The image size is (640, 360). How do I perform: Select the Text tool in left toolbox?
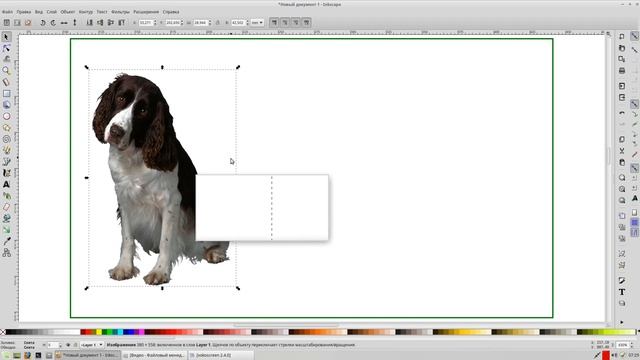[7, 184]
